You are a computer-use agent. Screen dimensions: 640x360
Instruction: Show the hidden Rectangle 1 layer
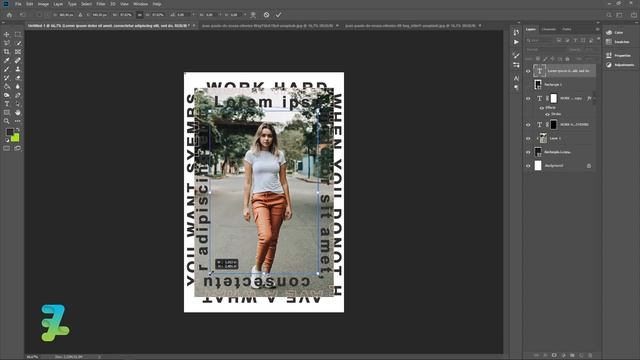pos(528,84)
